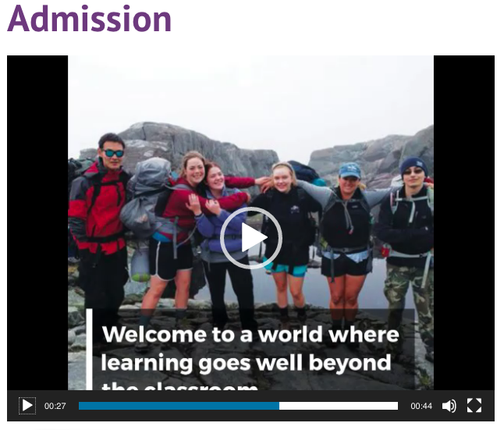Image resolution: width=504 pixels, height=430 pixels.
Task: Click the 00:27 elapsed time readout
Action: click(55, 407)
